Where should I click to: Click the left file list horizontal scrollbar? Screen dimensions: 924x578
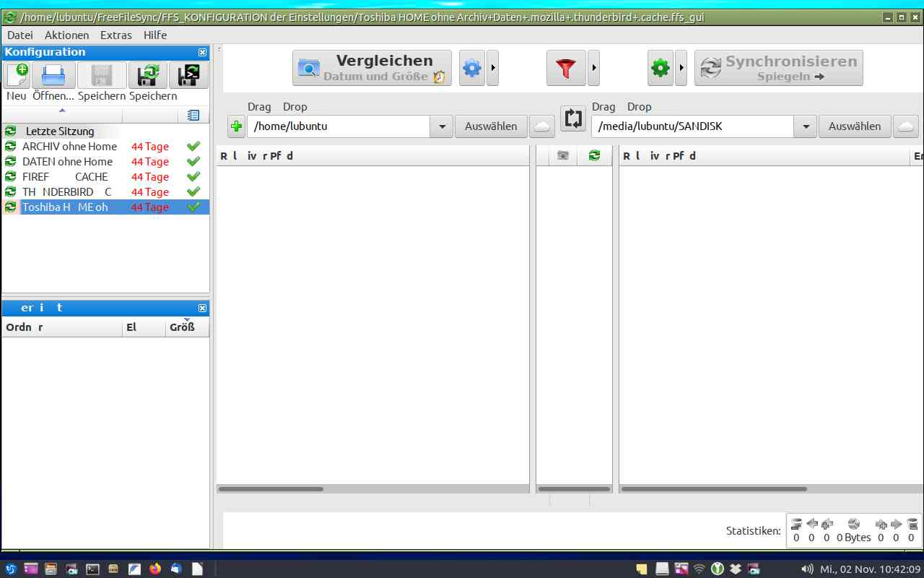click(271, 489)
